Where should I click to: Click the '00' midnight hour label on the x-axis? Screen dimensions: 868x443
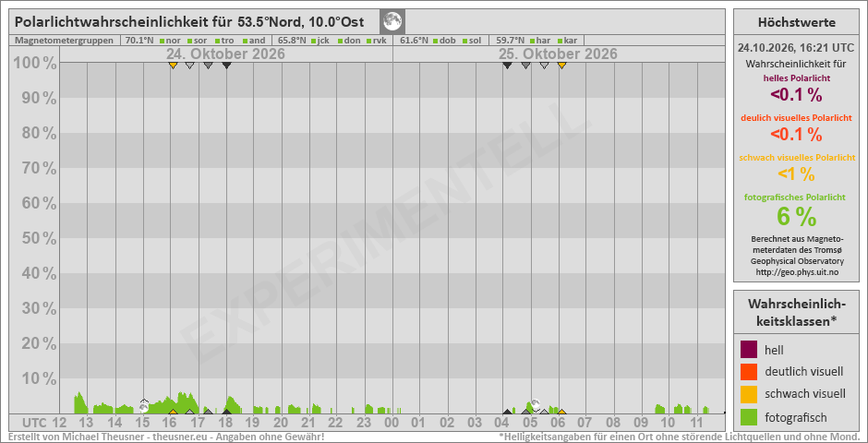392,423
